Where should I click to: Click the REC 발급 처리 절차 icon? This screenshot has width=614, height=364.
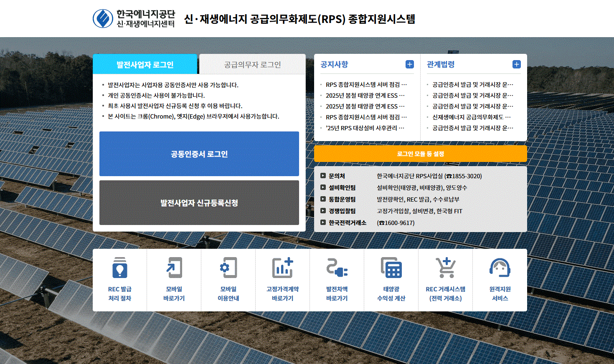click(120, 268)
